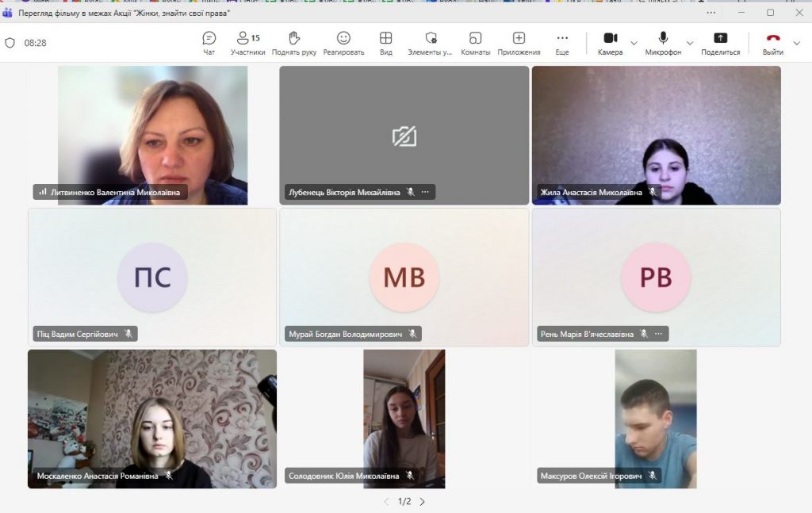Expand the Микрофон options dropdown arrow
Image resolution: width=812 pixels, height=513 pixels.
point(689,43)
